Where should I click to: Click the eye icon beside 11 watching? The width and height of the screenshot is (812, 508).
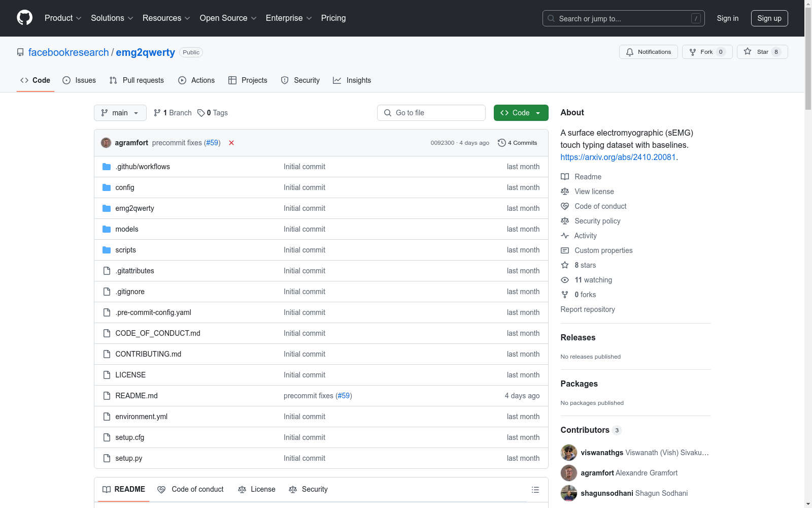click(x=565, y=280)
